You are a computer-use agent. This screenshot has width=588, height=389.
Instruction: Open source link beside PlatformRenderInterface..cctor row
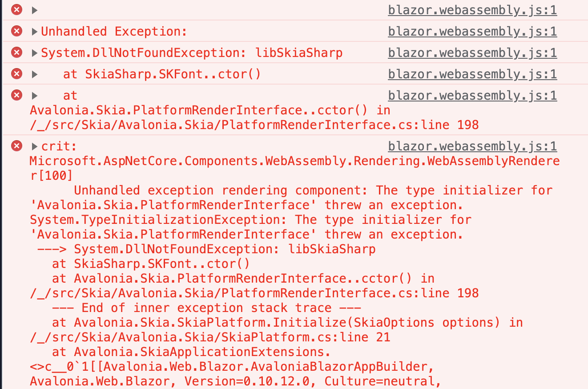pos(472,95)
